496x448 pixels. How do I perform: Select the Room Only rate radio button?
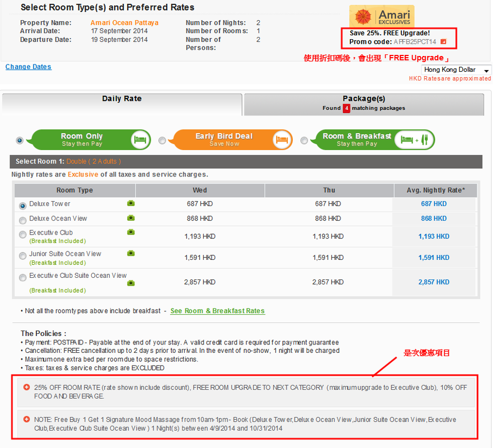coord(20,140)
